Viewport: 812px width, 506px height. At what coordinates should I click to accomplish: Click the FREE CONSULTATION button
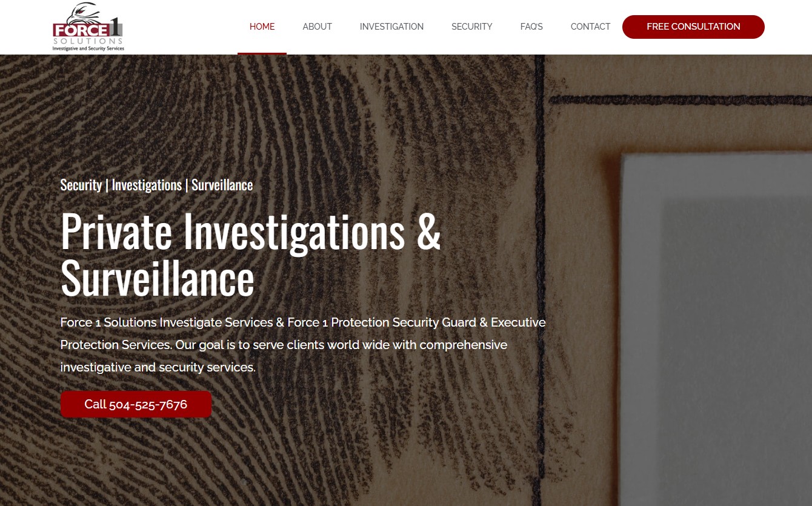(693, 27)
